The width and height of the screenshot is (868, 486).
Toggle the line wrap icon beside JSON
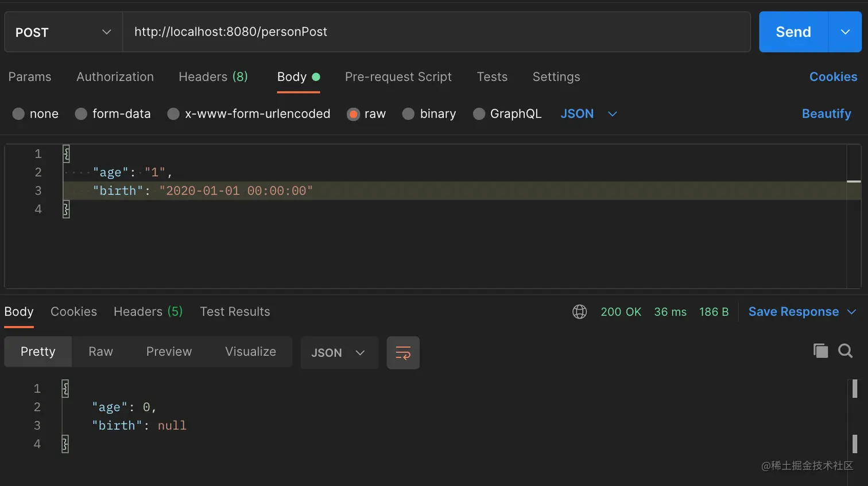click(x=403, y=353)
